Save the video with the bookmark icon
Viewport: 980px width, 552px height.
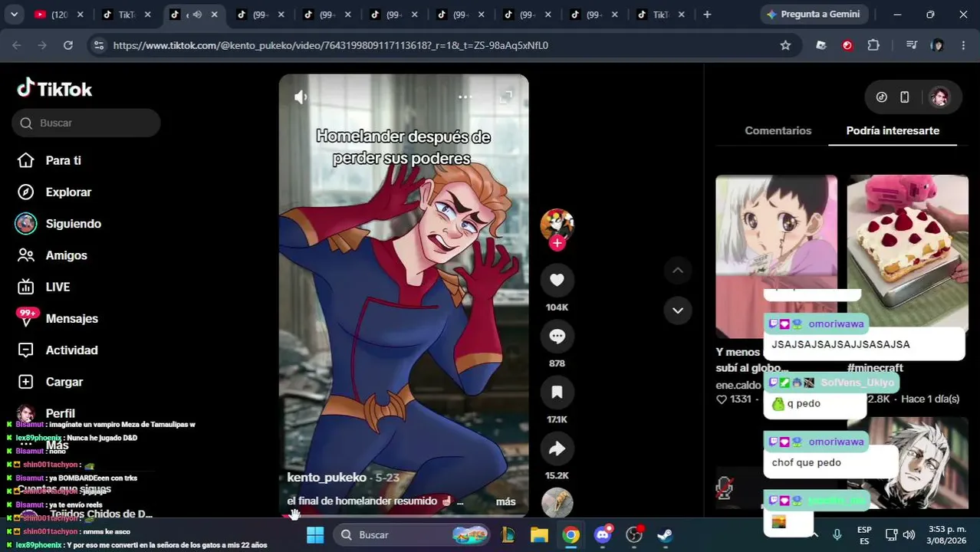(x=557, y=393)
